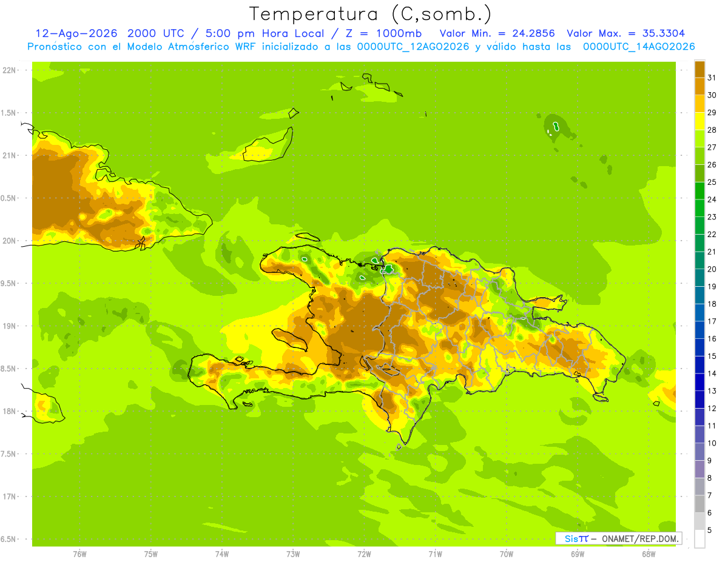Click the '72W' longitude label

(364, 554)
